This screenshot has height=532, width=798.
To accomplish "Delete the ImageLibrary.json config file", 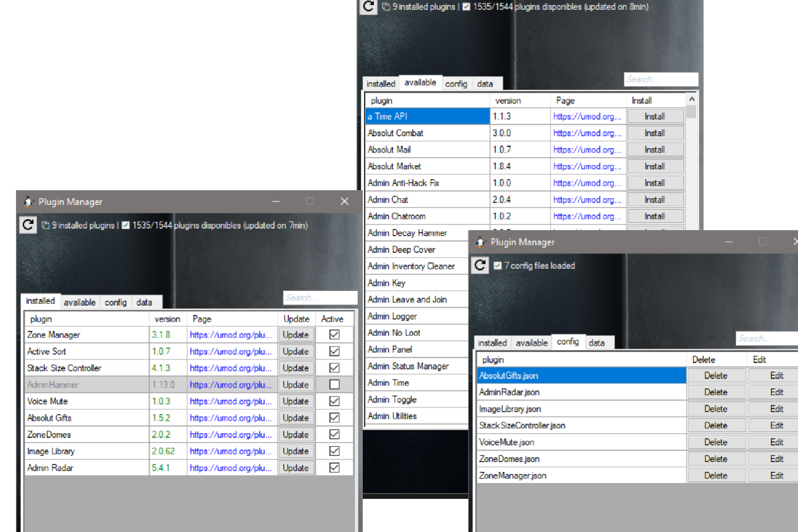I will tap(716, 409).
